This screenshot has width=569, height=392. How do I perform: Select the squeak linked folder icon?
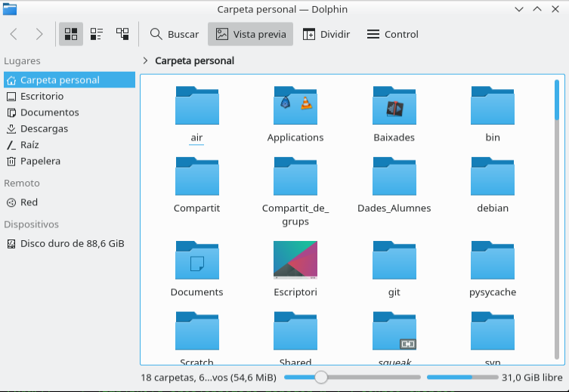[394, 331]
